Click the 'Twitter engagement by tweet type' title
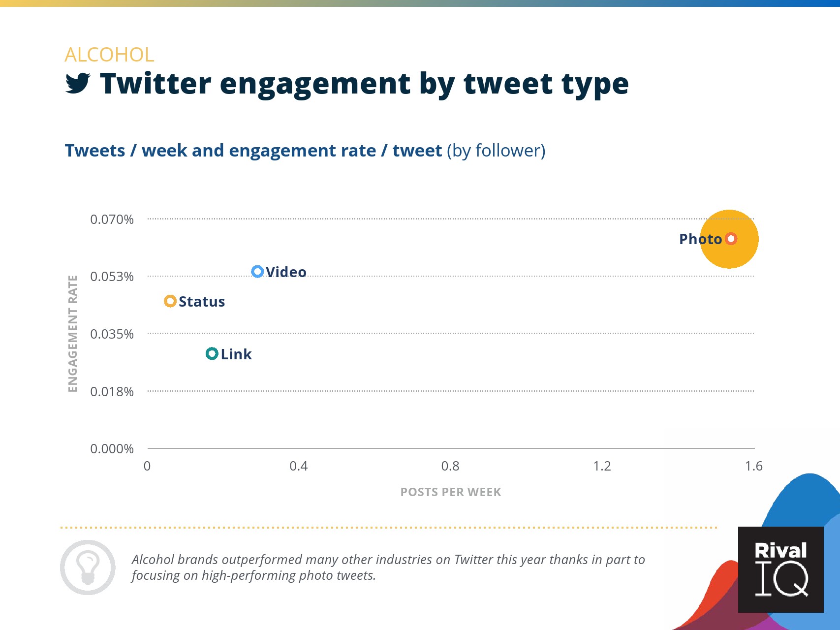 coord(364,83)
